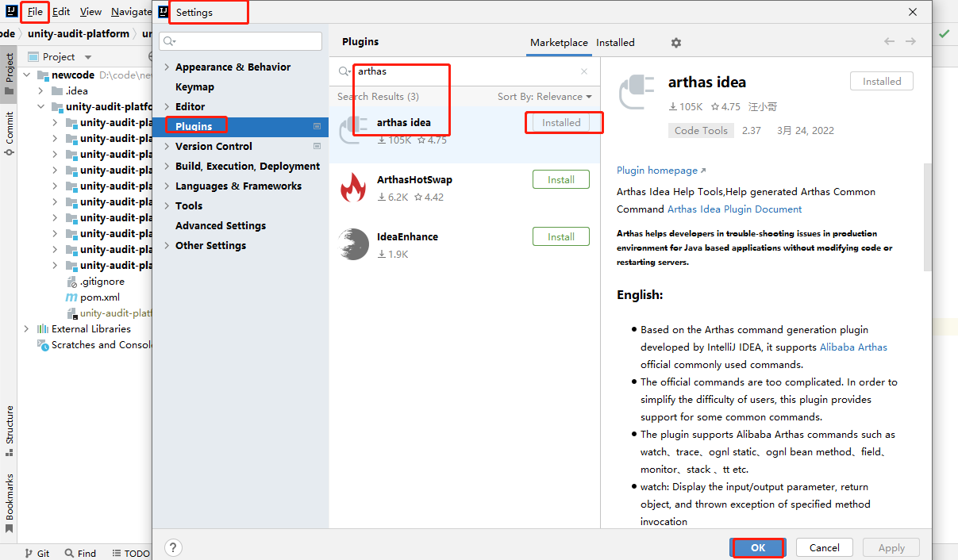The image size is (958, 560).
Task: Expand Languages & Frameworks settings
Action: [x=167, y=186]
